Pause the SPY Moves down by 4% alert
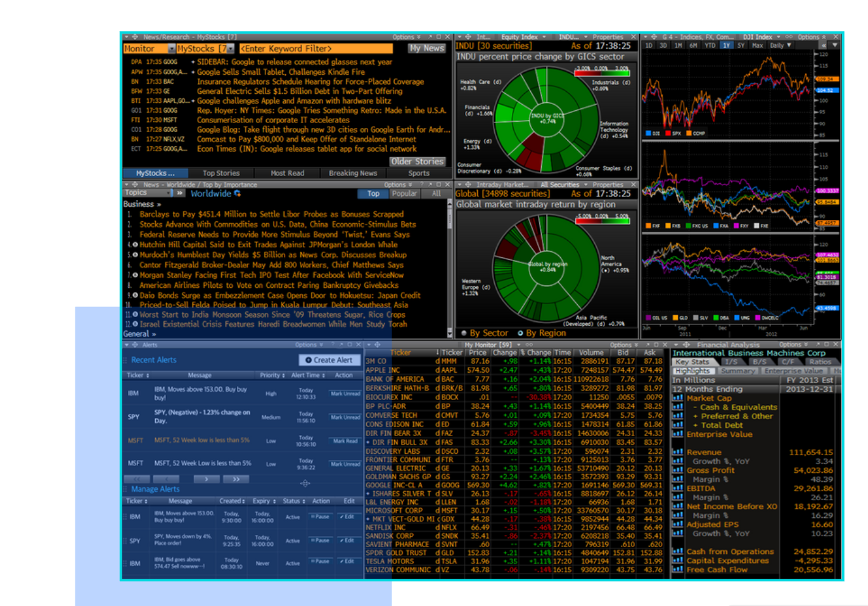Screen dimensions: 868x606 tap(320, 540)
